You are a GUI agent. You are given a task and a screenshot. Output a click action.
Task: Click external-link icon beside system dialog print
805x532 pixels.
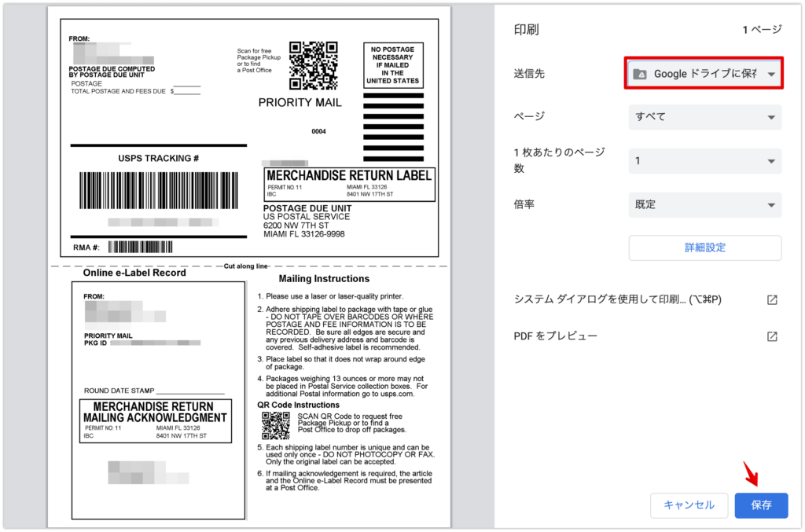pyautogui.click(x=772, y=300)
